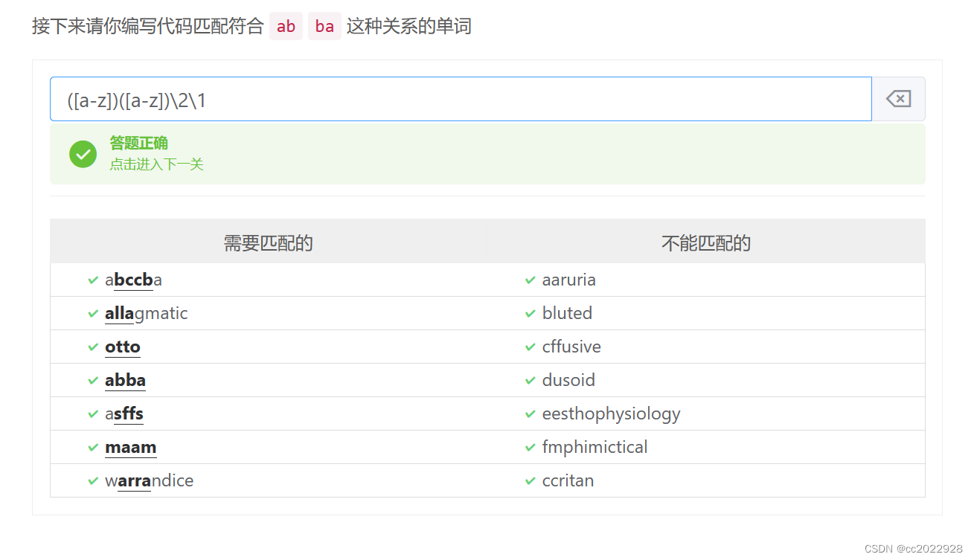Click the check icon beside dusoid
The image size is (974, 560).
531,380
